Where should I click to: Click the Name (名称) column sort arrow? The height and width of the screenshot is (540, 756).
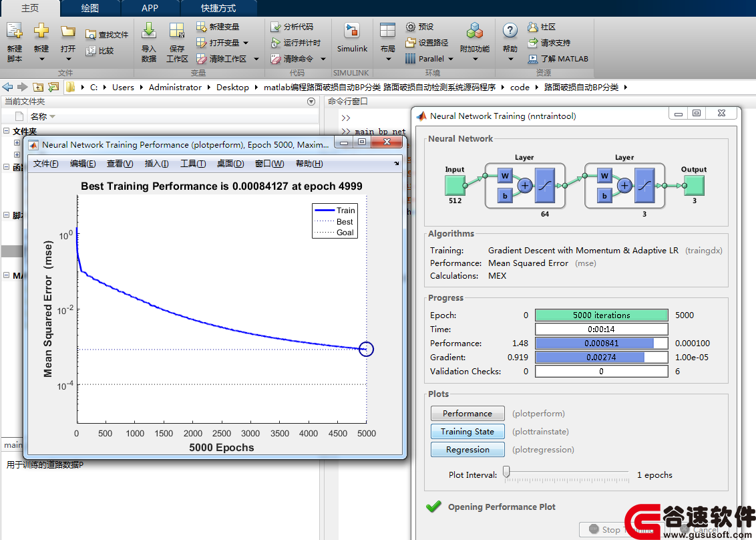coord(53,117)
